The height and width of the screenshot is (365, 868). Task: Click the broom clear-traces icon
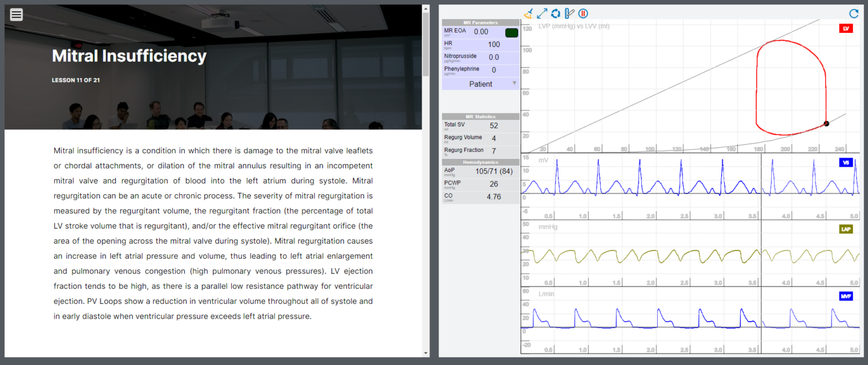tap(528, 14)
